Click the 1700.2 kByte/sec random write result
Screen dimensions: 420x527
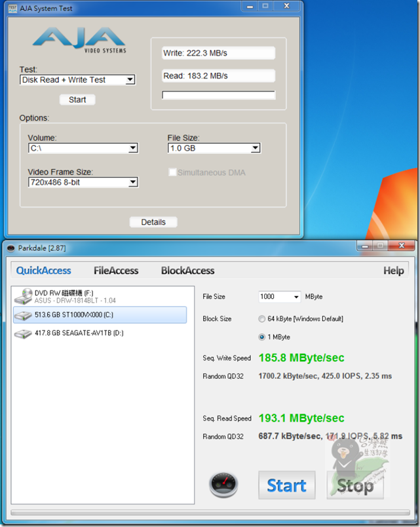coord(325,376)
